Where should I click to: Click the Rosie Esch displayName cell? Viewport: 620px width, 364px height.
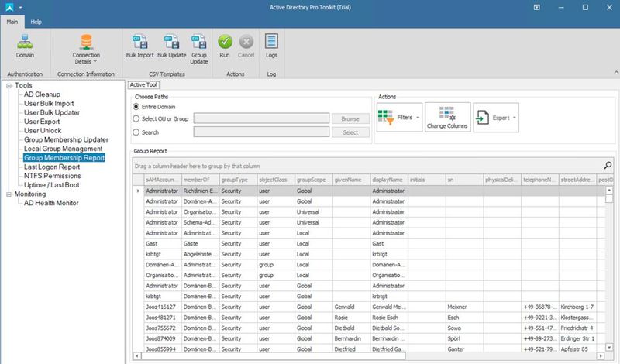click(x=389, y=318)
